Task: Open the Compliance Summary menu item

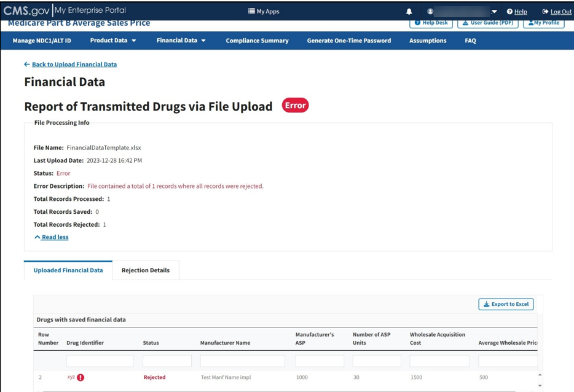Action: 257,41
